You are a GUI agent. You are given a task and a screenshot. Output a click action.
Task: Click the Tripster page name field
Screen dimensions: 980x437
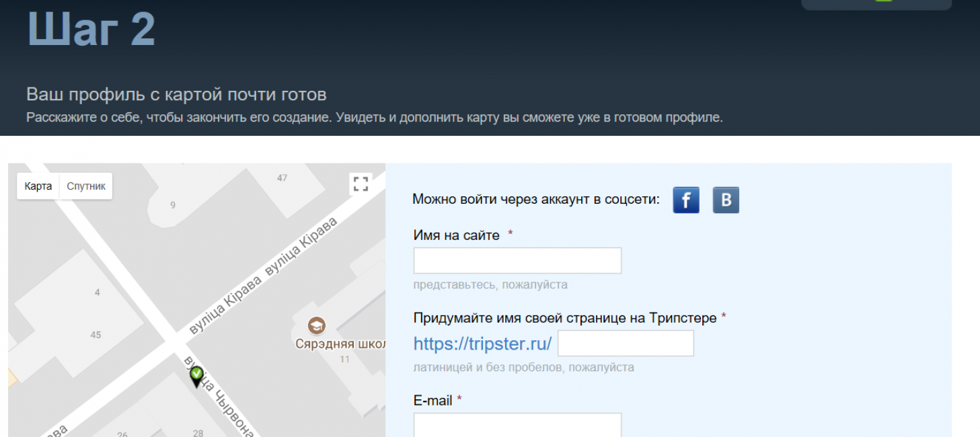click(625, 344)
